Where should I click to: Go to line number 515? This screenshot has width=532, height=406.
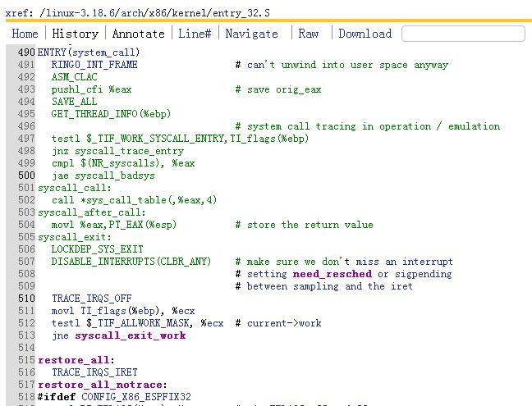pos(25,360)
